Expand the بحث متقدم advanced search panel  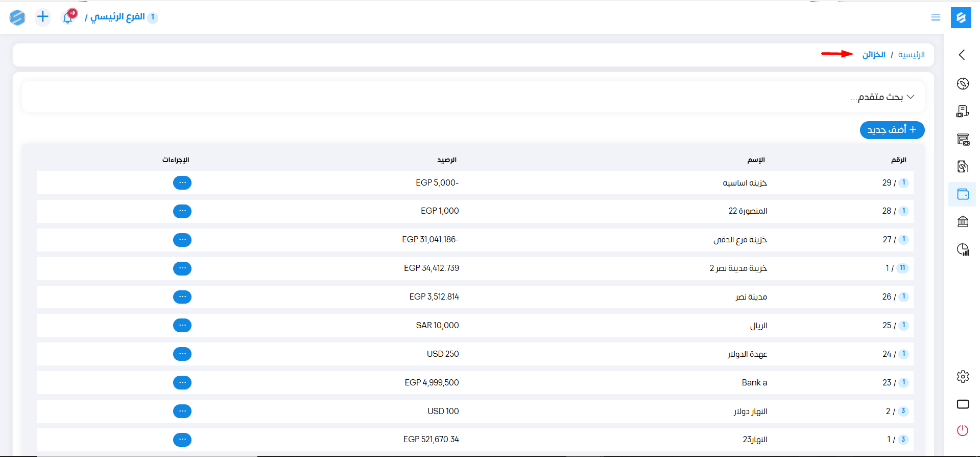[882, 97]
